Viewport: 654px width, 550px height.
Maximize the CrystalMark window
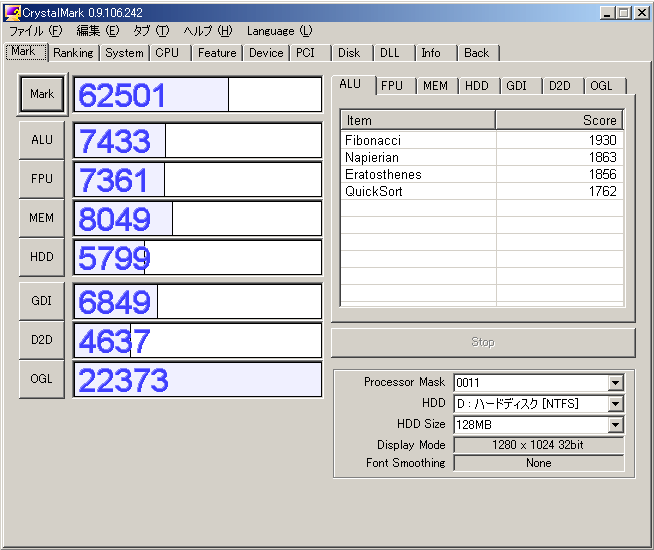(x=624, y=13)
